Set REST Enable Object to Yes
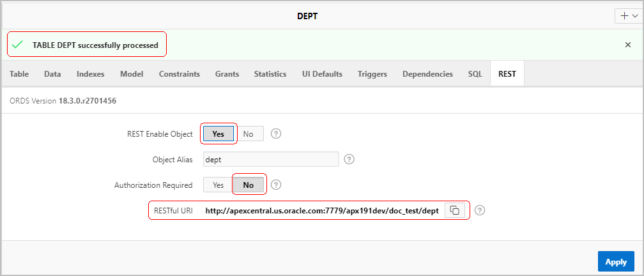Viewport: 644px width, 276px height. (x=218, y=134)
